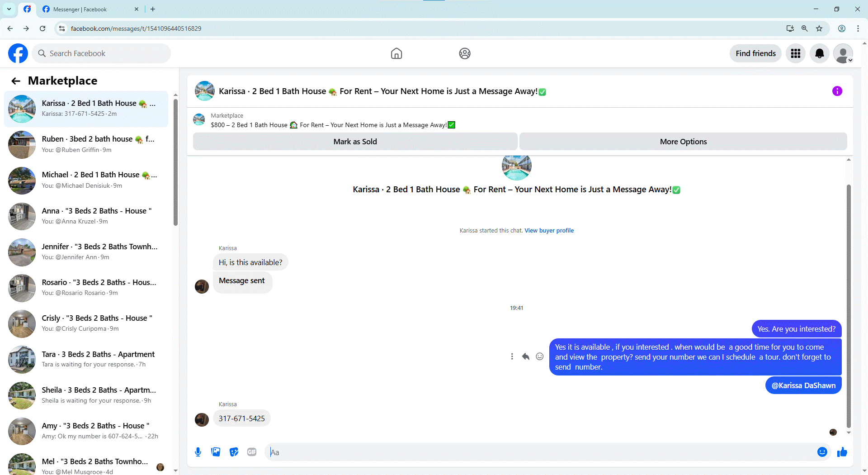Click the listing thumbnail in chat header
868x475 pixels.
click(205, 91)
